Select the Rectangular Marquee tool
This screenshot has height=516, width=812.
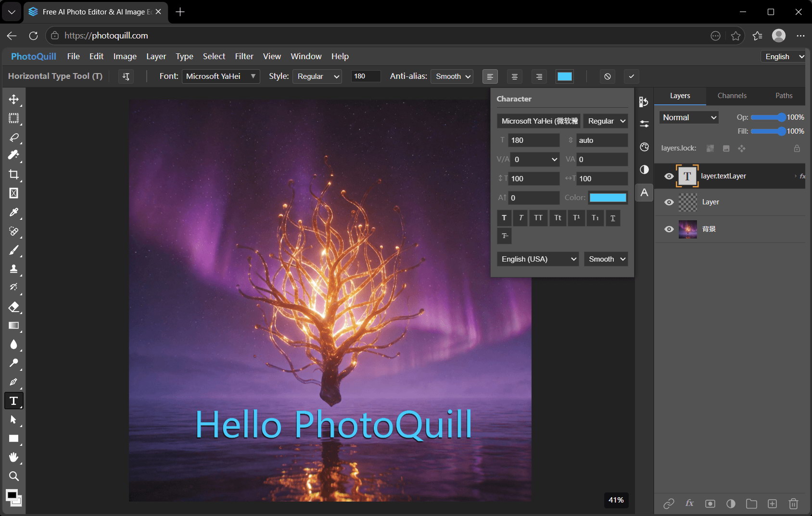[x=13, y=118]
